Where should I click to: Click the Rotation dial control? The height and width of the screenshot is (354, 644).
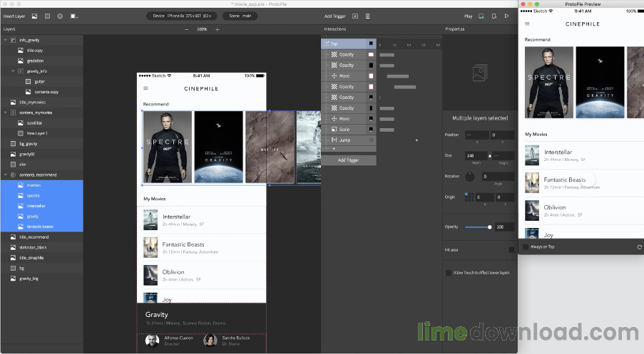tap(469, 177)
